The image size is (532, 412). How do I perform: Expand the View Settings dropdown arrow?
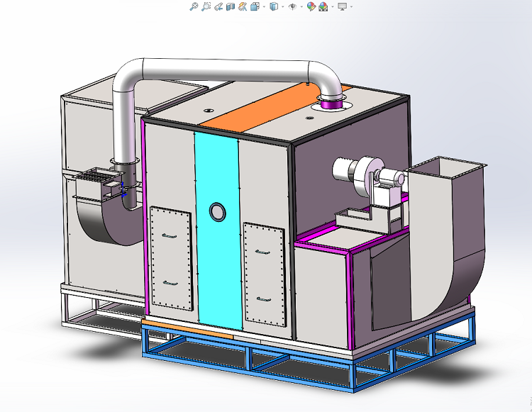coord(351,7)
